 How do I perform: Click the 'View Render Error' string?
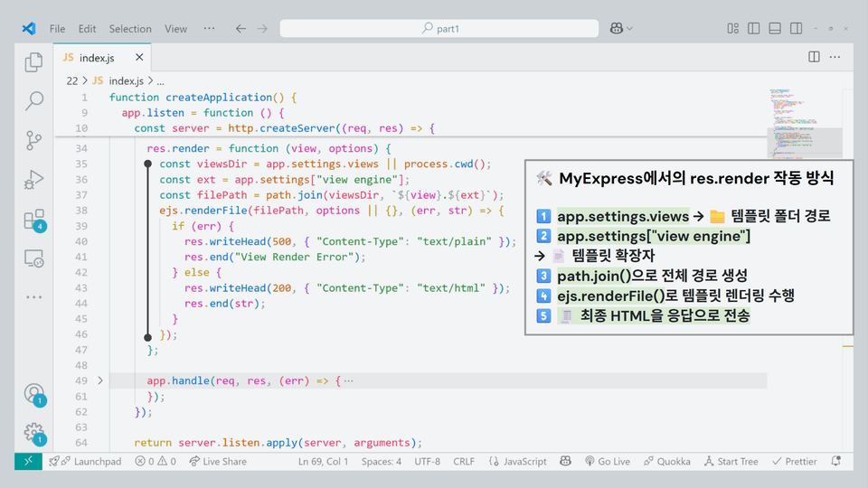293,258
